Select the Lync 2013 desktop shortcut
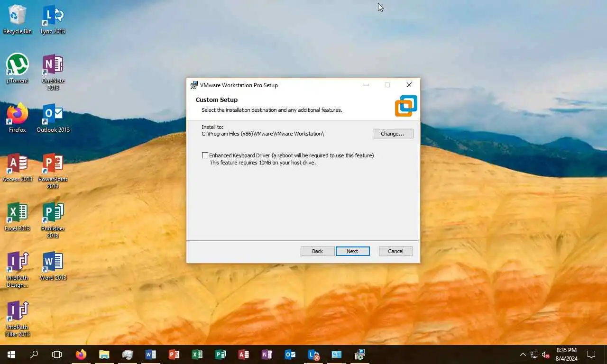The width and height of the screenshot is (607, 364). 53,19
